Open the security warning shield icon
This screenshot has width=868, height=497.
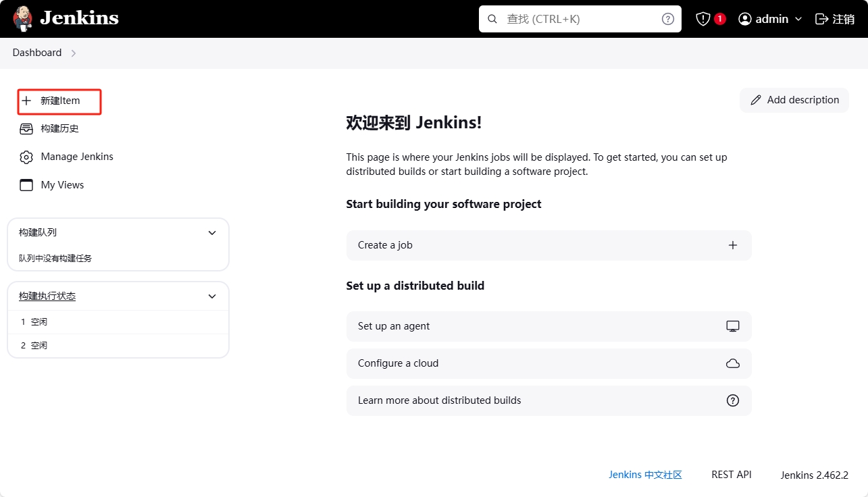pyautogui.click(x=703, y=19)
